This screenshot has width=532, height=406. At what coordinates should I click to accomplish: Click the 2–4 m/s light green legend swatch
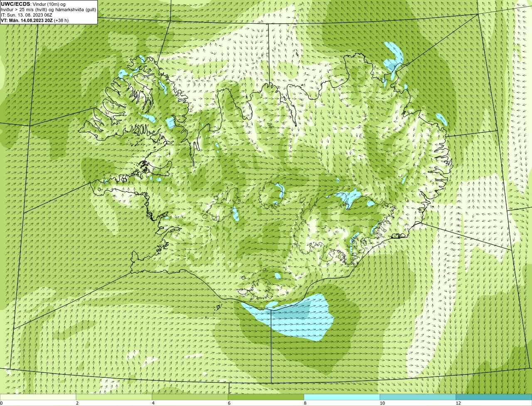[x=114, y=397]
